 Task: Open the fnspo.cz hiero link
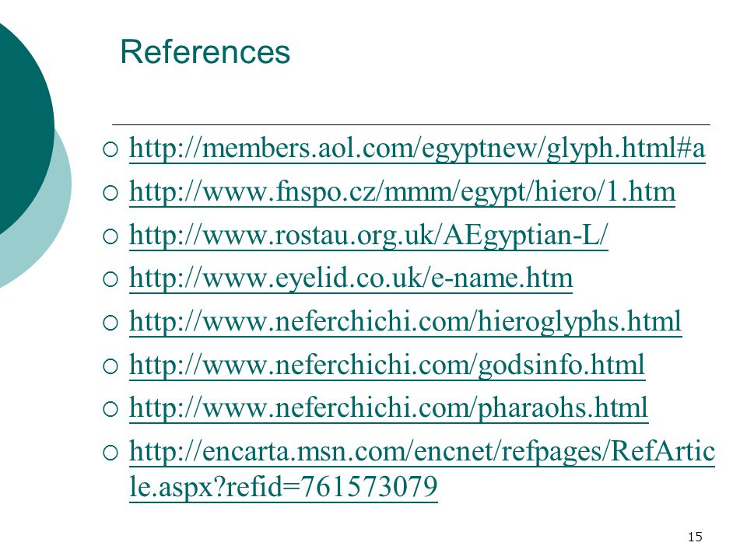point(402,192)
